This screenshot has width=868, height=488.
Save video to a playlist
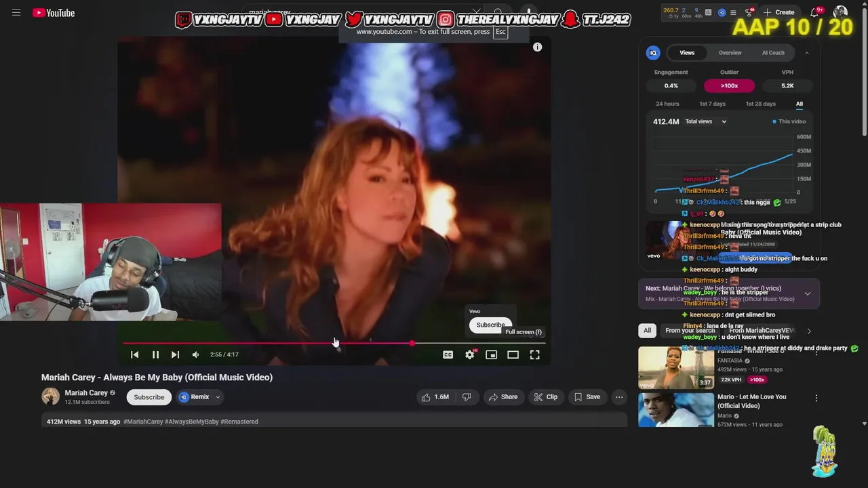587,397
